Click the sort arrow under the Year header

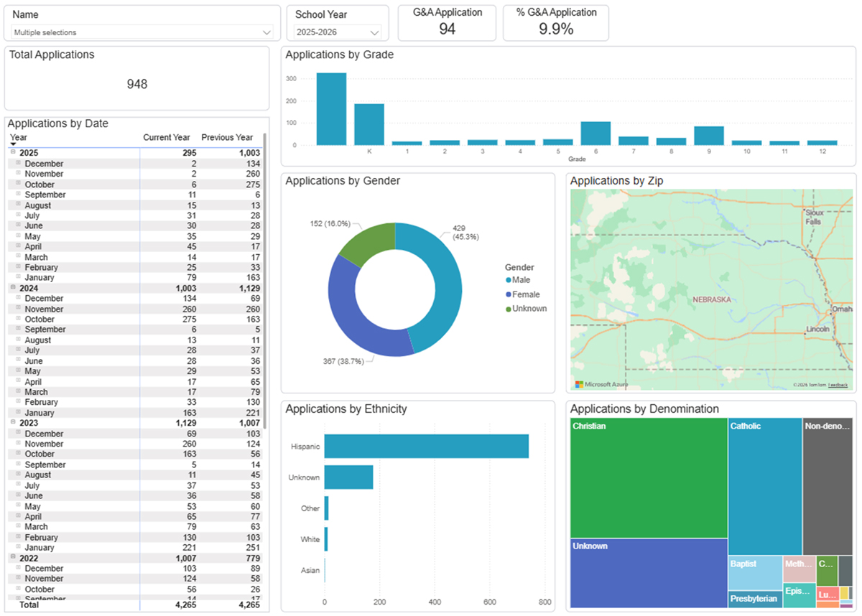(x=13, y=144)
